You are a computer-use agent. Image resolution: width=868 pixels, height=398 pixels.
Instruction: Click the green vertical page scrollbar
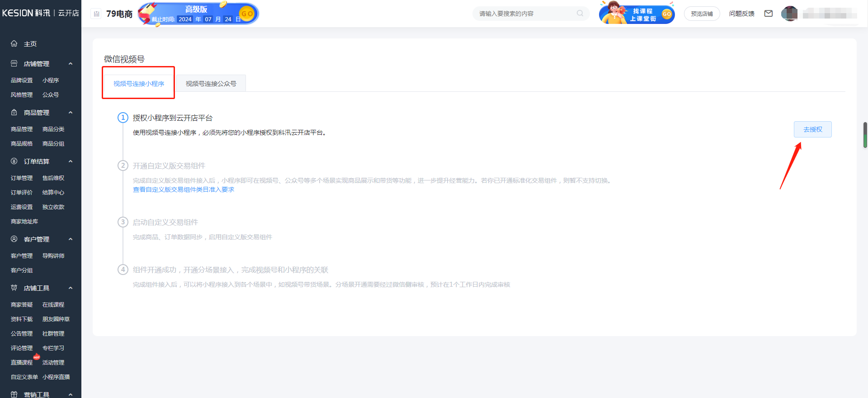865,135
